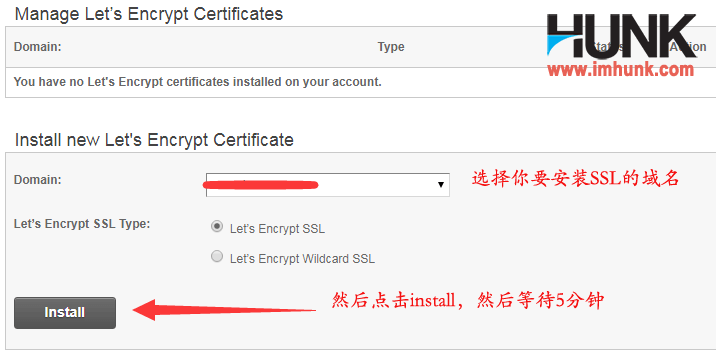Click the Install button
This screenshot has height=362, width=716.
(x=65, y=313)
